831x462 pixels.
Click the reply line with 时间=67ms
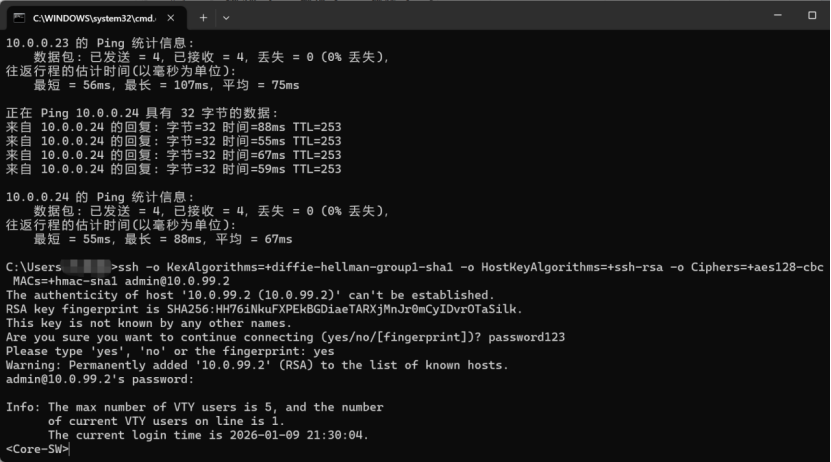point(173,155)
